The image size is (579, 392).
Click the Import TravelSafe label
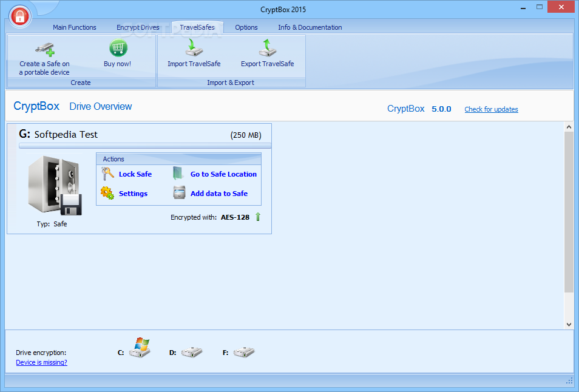(194, 64)
